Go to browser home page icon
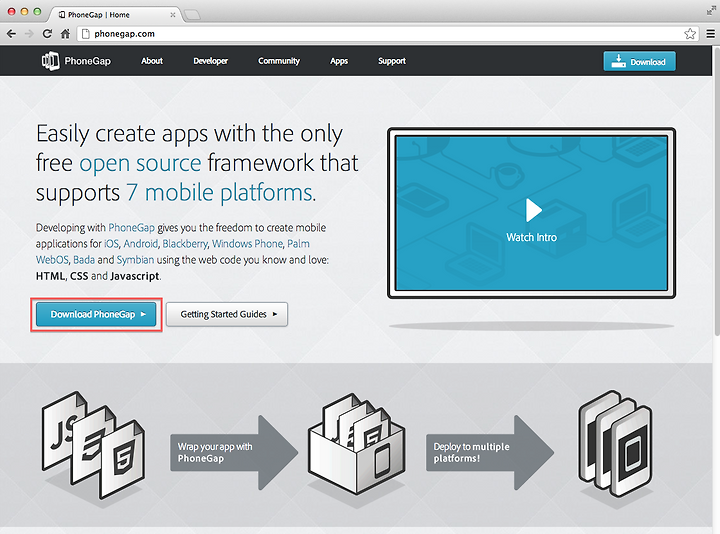This screenshot has height=534, width=720. point(65,34)
